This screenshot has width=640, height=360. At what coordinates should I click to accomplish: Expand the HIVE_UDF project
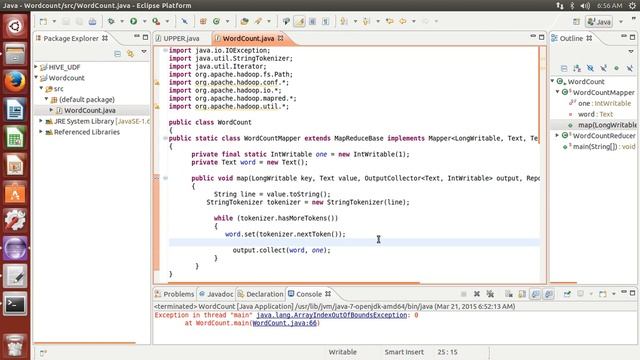click(x=36, y=67)
